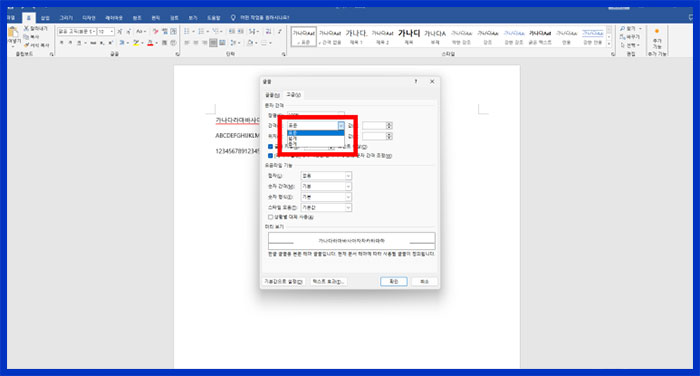
Task: Click the Text Effects (텍스트 효과) button in the dialog
Action: [x=328, y=282]
